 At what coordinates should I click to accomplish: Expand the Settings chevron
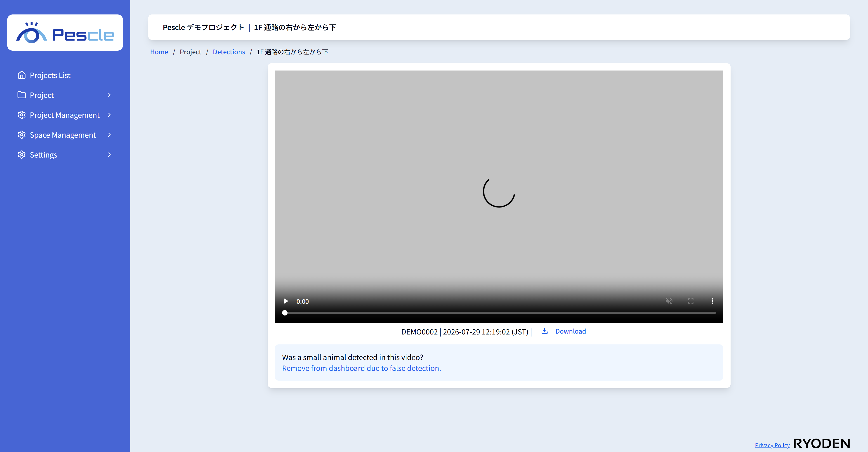[x=109, y=155]
